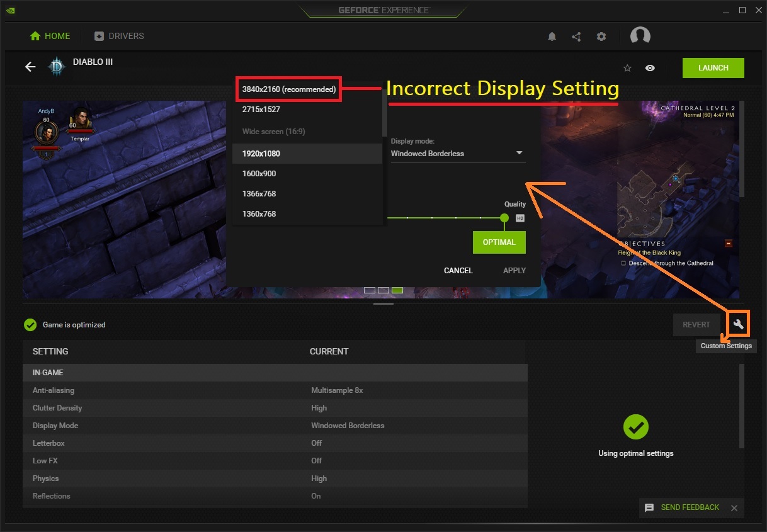
Task: Click the panel divider handle
Action: click(383, 304)
